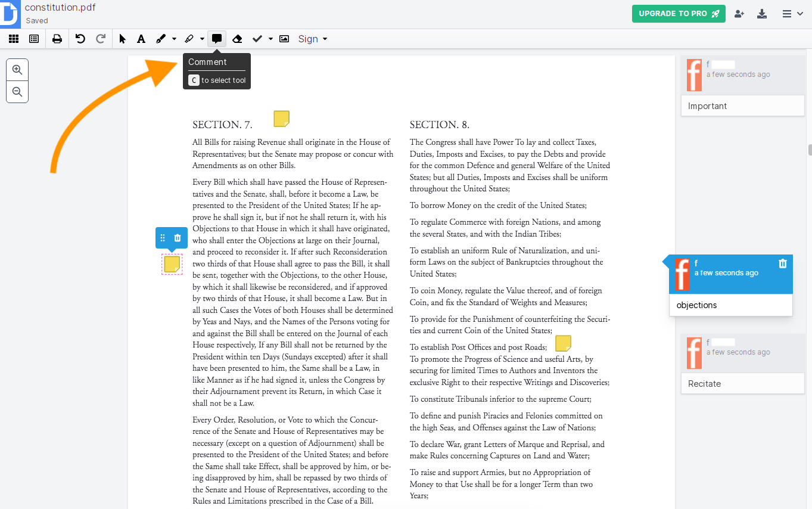Click the Print document icon
The image size is (812, 509).
(x=57, y=39)
